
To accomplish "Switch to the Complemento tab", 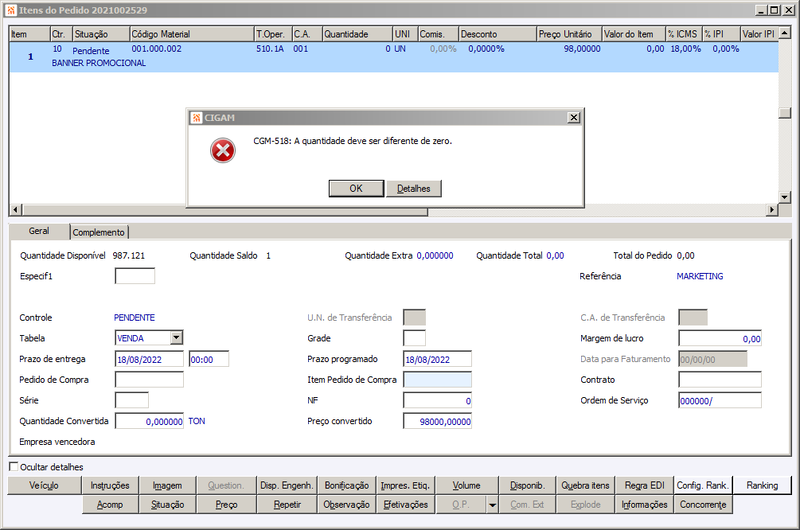I will click(x=98, y=232).
